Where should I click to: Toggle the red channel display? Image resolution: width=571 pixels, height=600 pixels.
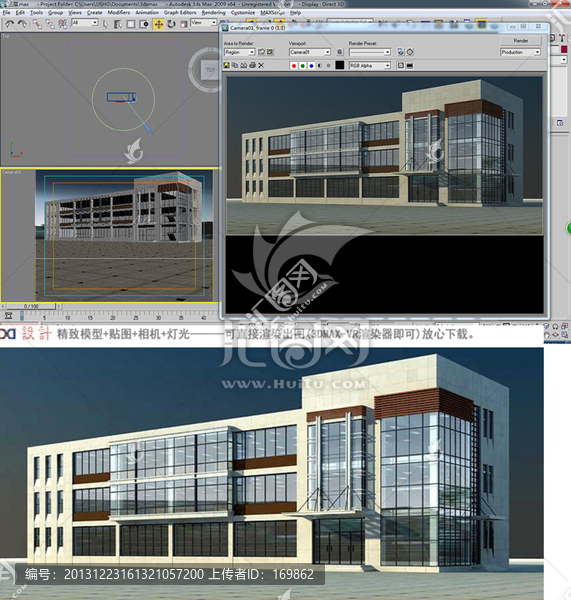(x=294, y=65)
